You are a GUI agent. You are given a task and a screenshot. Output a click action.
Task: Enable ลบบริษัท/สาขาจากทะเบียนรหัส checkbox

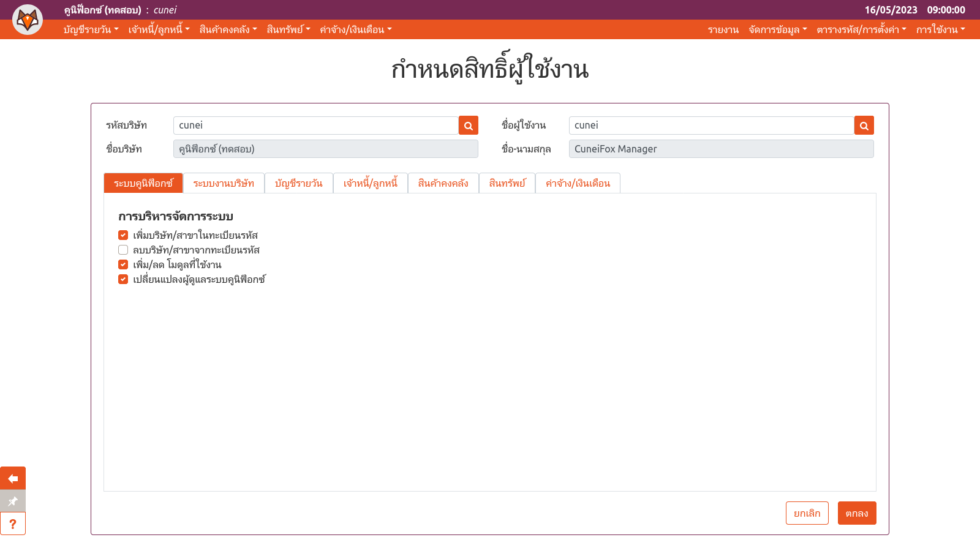click(123, 250)
